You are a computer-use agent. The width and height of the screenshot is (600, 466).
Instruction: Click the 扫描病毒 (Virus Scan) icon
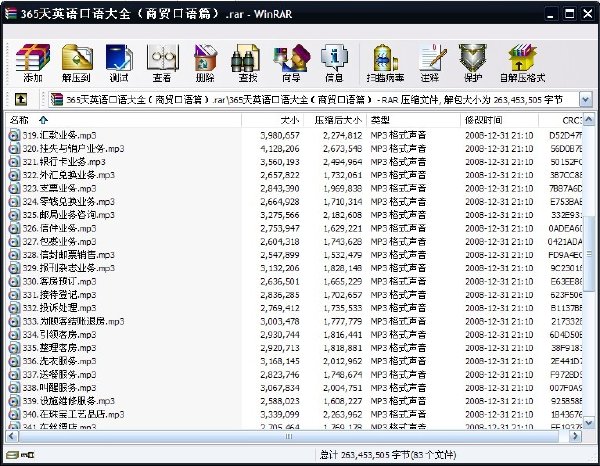tap(385, 63)
